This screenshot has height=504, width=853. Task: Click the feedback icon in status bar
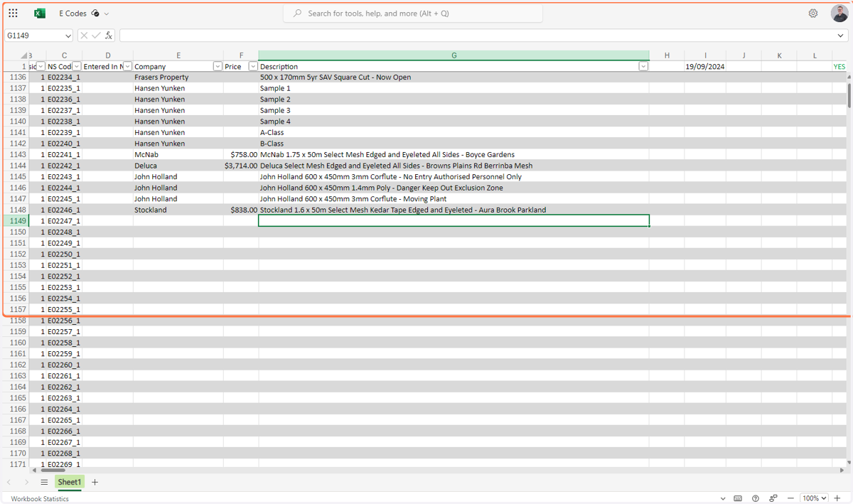pos(773,498)
